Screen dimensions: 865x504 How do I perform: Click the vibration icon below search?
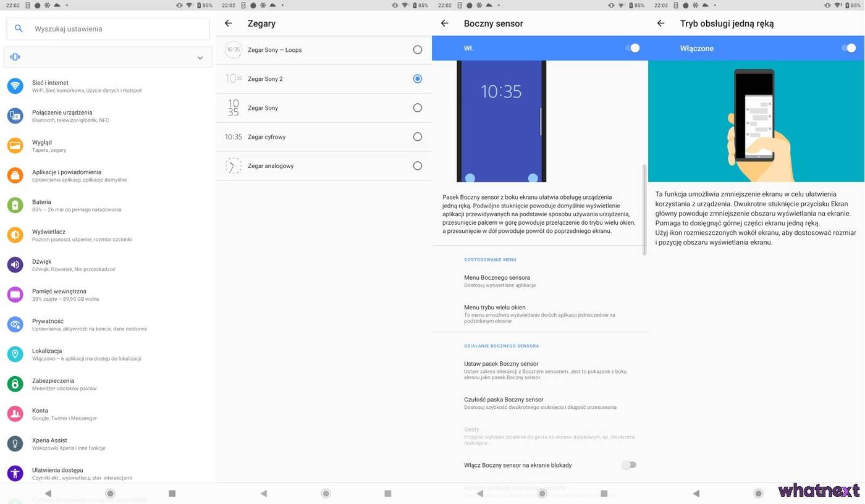pos(15,56)
